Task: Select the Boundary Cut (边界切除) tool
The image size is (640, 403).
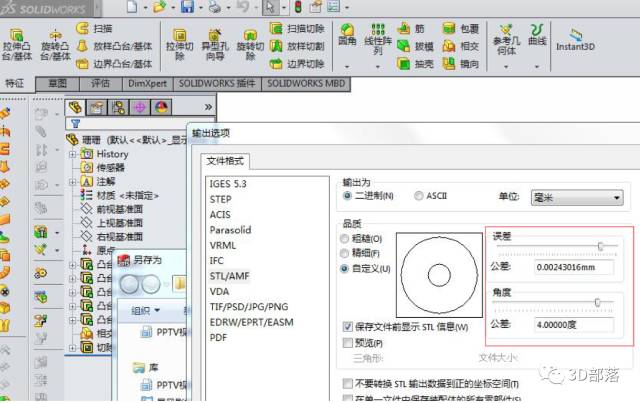Action: 297,64
